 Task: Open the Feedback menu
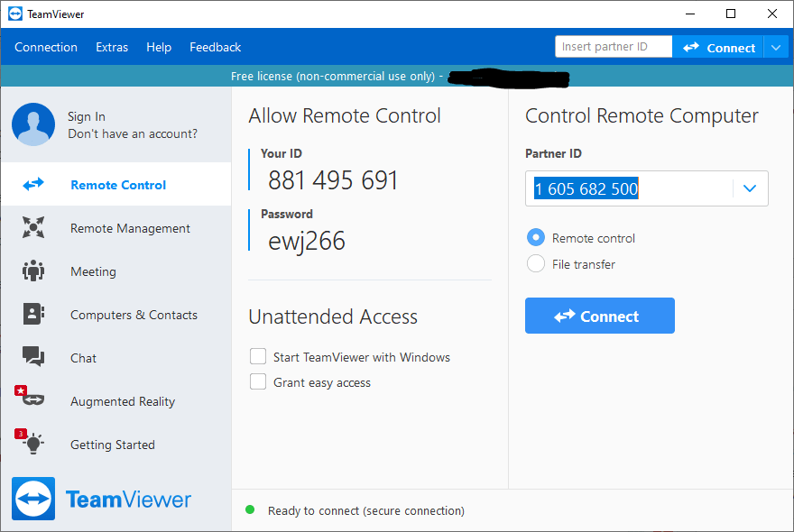pos(216,47)
